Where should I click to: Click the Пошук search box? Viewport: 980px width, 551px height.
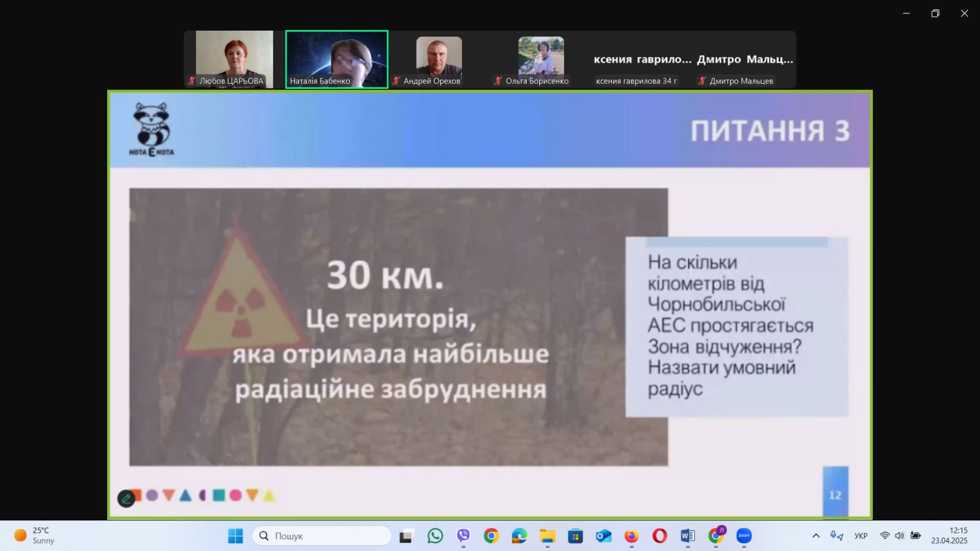pyautogui.click(x=322, y=536)
